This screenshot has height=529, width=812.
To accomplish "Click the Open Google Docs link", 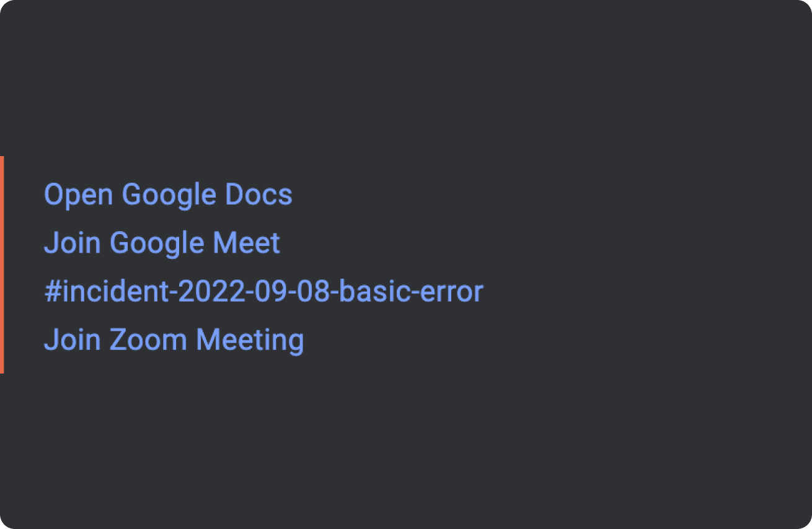I will 168,195.
